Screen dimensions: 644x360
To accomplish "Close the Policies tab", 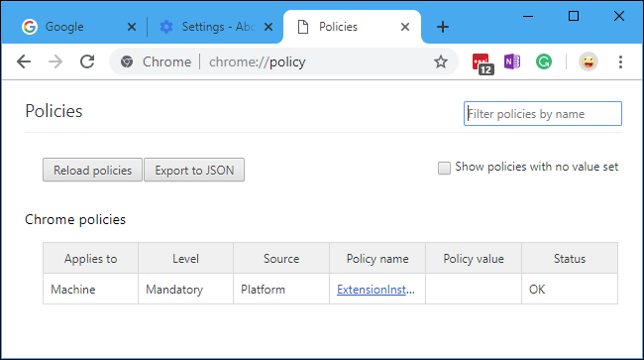I will pyautogui.click(x=405, y=27).
